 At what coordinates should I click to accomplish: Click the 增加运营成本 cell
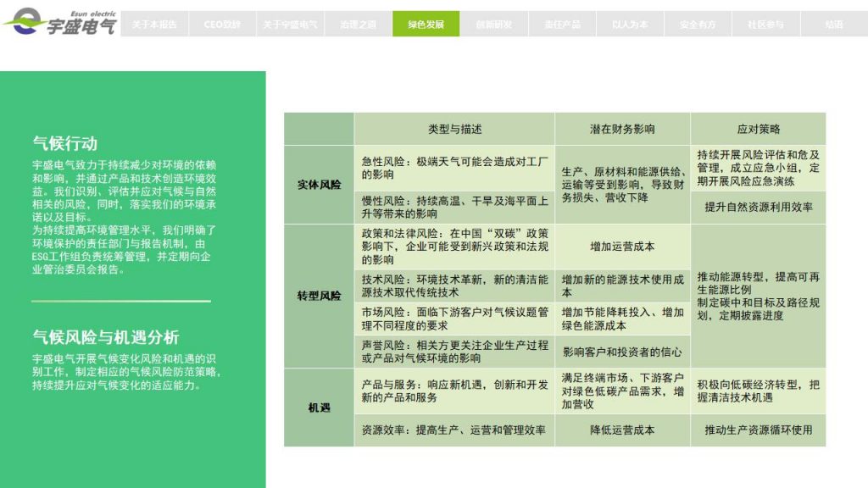coord(622,247)
